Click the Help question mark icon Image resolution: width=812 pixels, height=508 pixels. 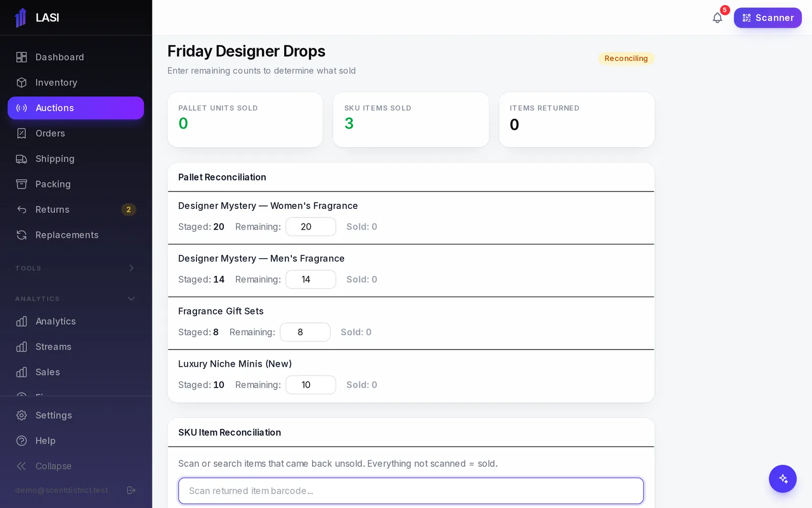21,440
